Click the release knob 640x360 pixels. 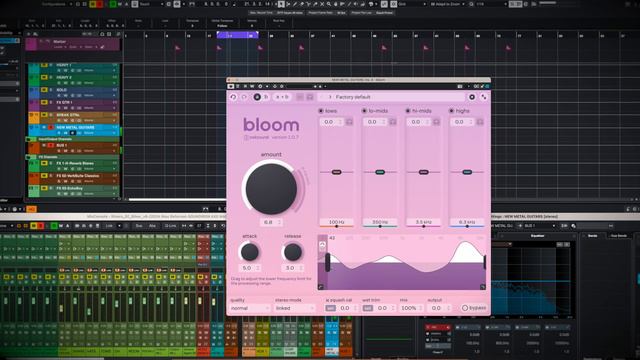tap(293, 252)
